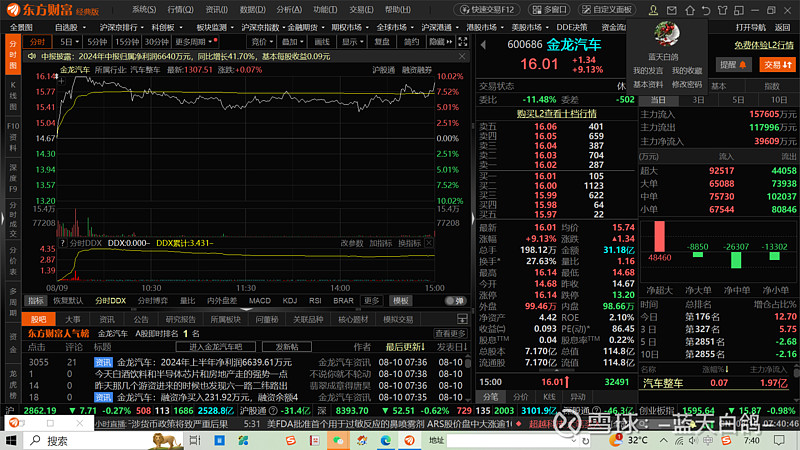Open the mail envelope icon
This screenshot has height=450, width=800.
click(672, 10)
